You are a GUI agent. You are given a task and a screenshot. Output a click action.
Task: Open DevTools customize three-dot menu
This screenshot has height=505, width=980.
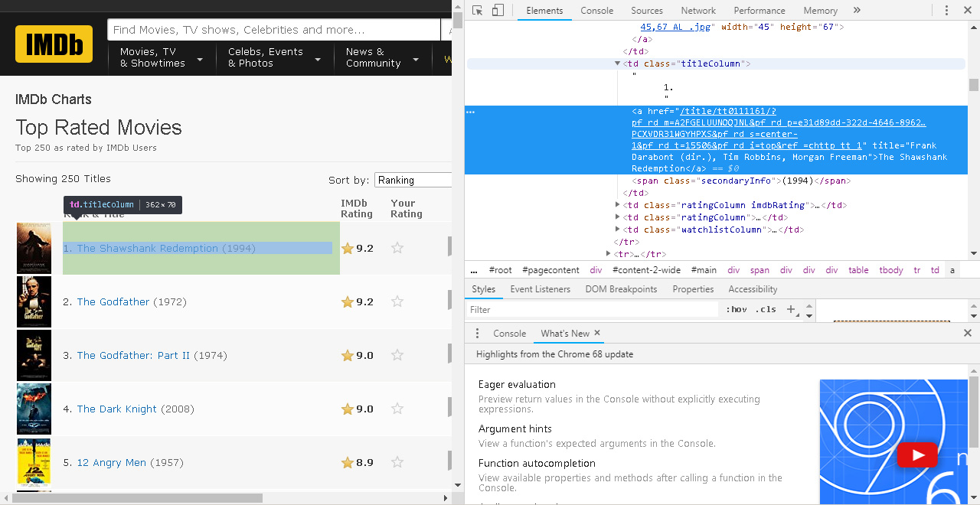click(947, 10)
